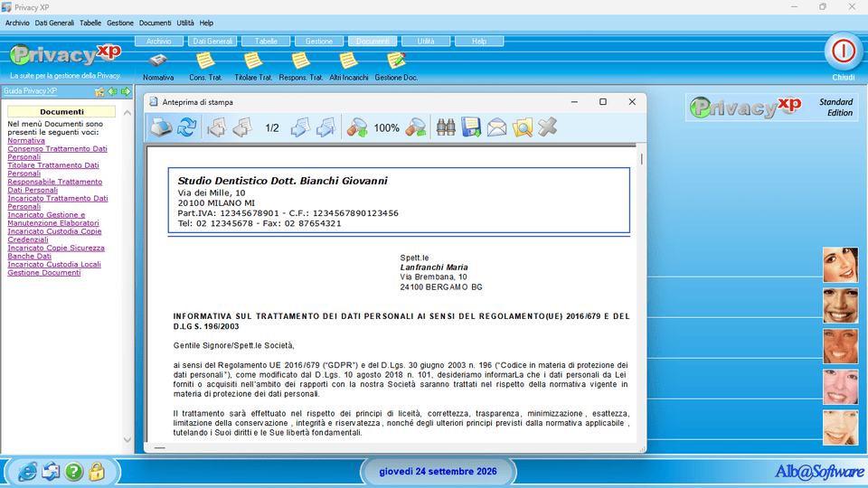Click the zoom magnifier right of 100%
Image resolution: width=868 pixels, height=488 pixels.
click(x=416, y=127)
